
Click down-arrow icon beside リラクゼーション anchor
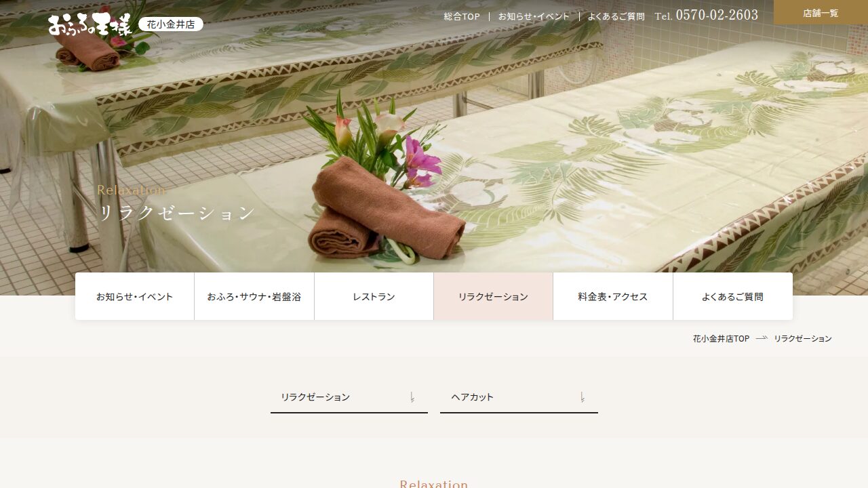tap(412, 397)
